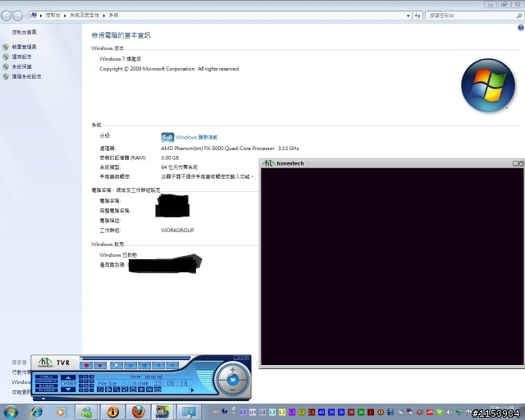Click the first icon in TVR bottom icon row
The width and height of the screenshot is (525, 420).
pos(100,390)
